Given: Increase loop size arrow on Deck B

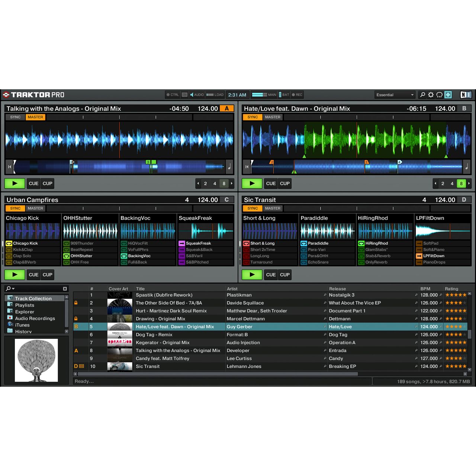Looking at the screenshot, I should (469, 183).
